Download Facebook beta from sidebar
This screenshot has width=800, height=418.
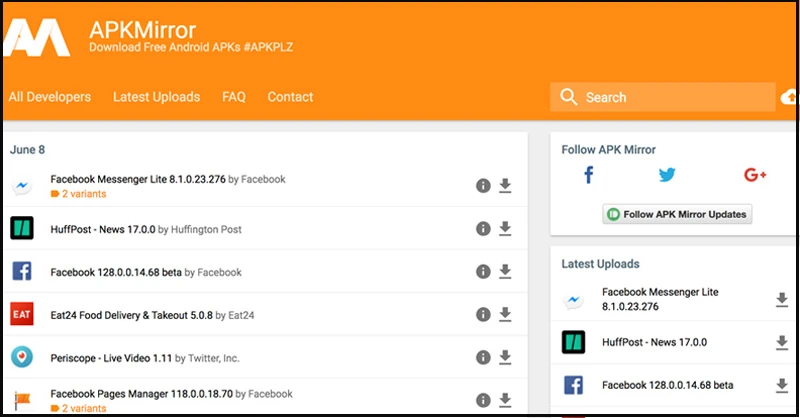pos(782,385)
